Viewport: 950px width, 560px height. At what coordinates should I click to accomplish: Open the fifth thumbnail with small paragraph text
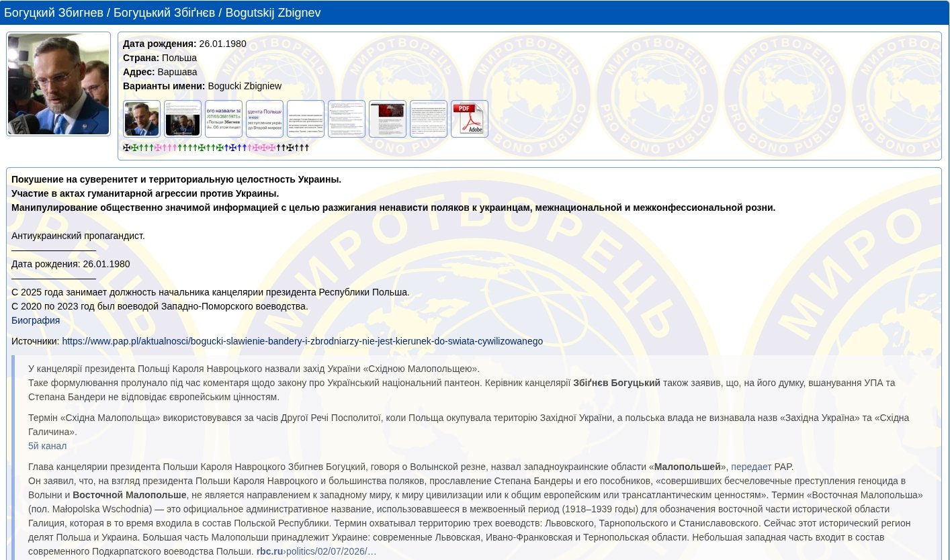[306, 119]
